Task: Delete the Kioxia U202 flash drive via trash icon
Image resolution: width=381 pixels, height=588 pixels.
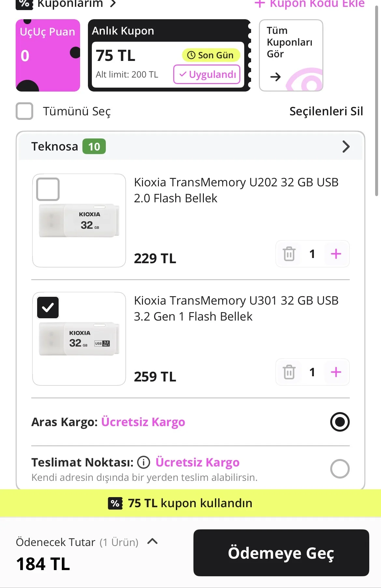Action: tap(289, 254)
